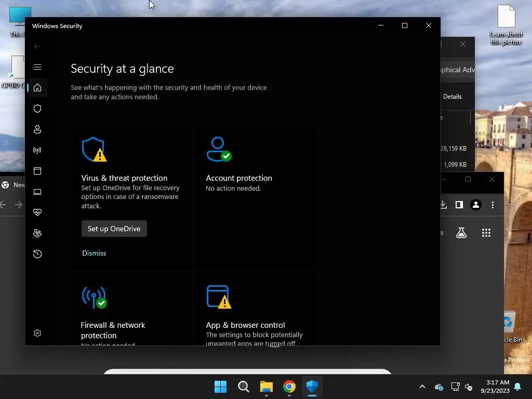Click Chrome's forward navigation arrow
The height and width of the screenshot is (399, 532).
point(19,205)
